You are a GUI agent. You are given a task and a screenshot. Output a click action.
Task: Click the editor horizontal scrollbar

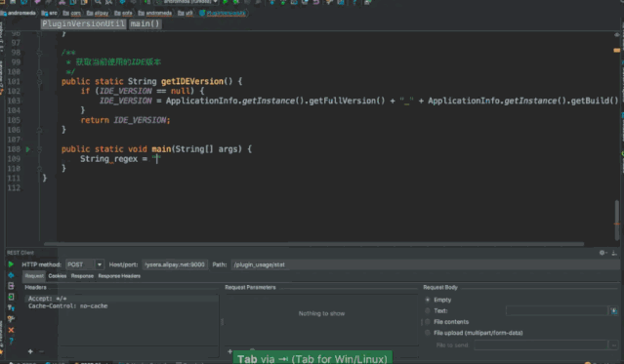click(313, 243)
